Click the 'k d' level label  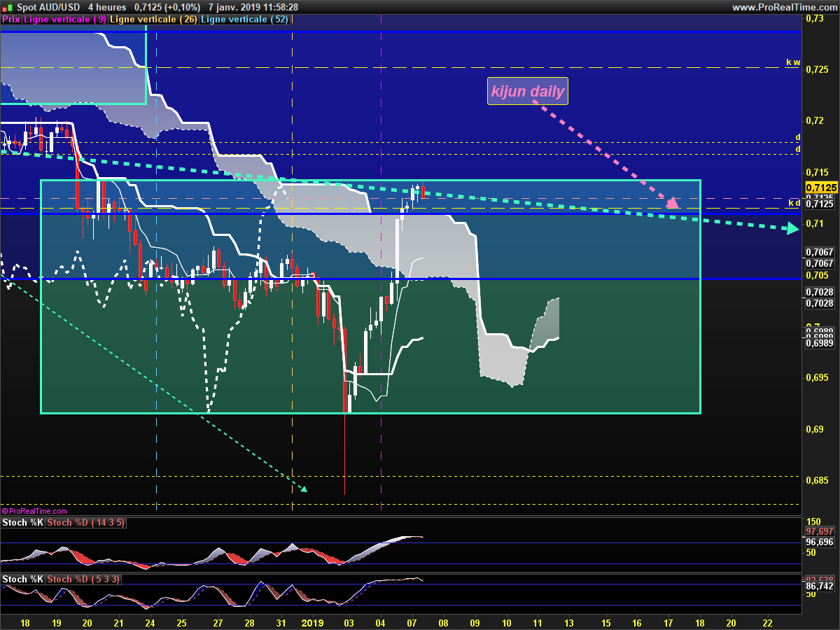(x=794, y=203)
